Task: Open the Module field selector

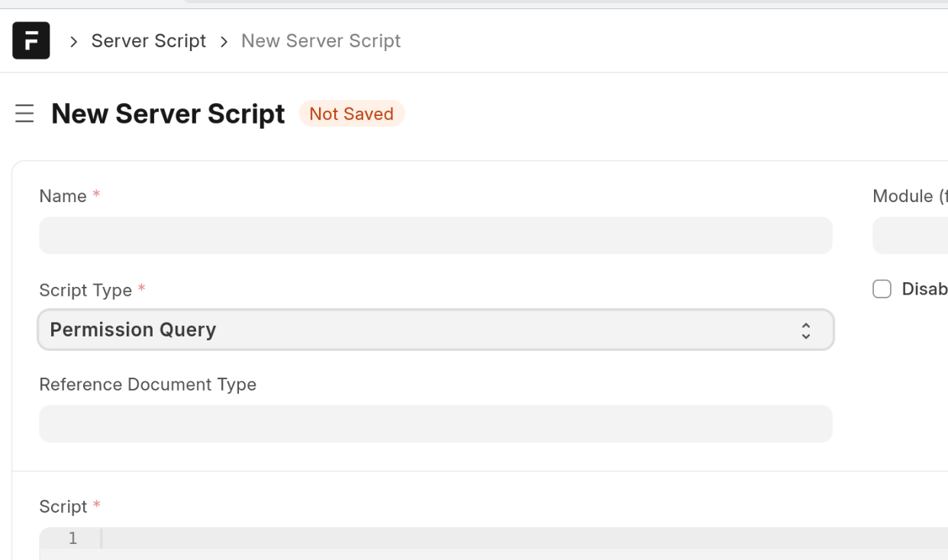Action: coord(916,235)
